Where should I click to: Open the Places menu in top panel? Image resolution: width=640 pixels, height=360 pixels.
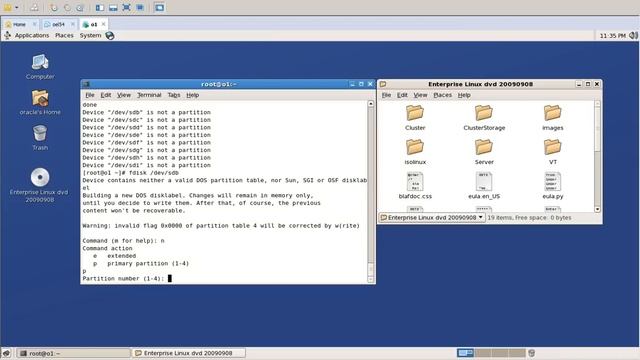pyautogui.click(x=64, y=36)
